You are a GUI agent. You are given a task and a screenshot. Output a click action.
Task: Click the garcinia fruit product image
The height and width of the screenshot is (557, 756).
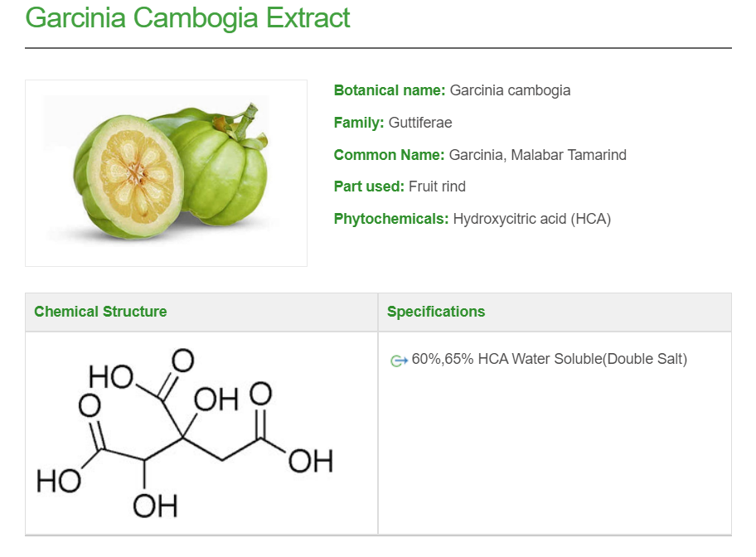pyautogui.click(x=166, y=172)
